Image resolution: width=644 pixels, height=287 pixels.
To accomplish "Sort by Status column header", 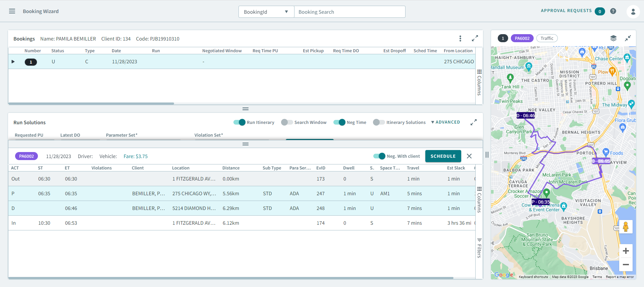I will click(58, 51).
